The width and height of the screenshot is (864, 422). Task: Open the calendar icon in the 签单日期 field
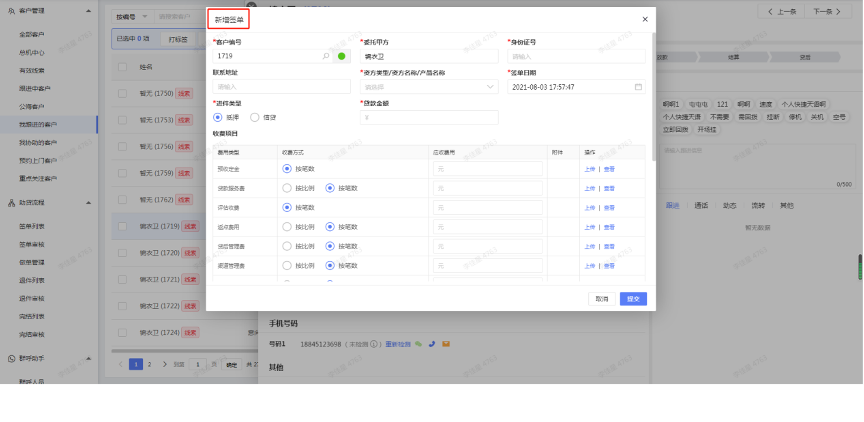[638, 87]
